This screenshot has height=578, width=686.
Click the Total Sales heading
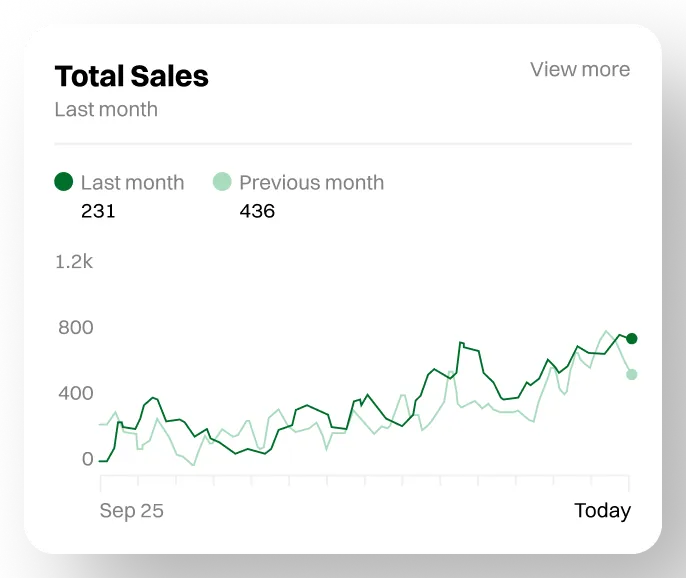131,76
